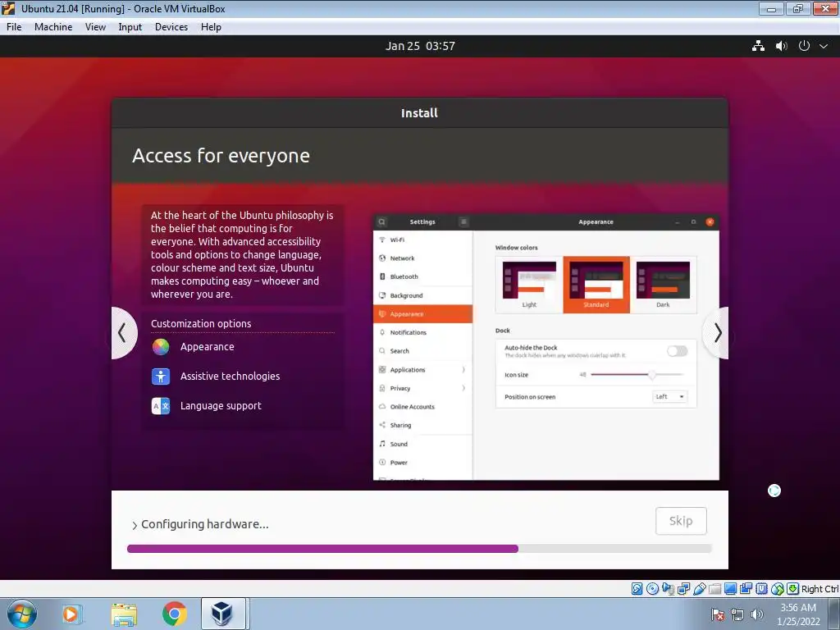Open the Machine menu
The width and height of the screenshot is (840, 630).
pyautogui.click(x=53, y=27)
